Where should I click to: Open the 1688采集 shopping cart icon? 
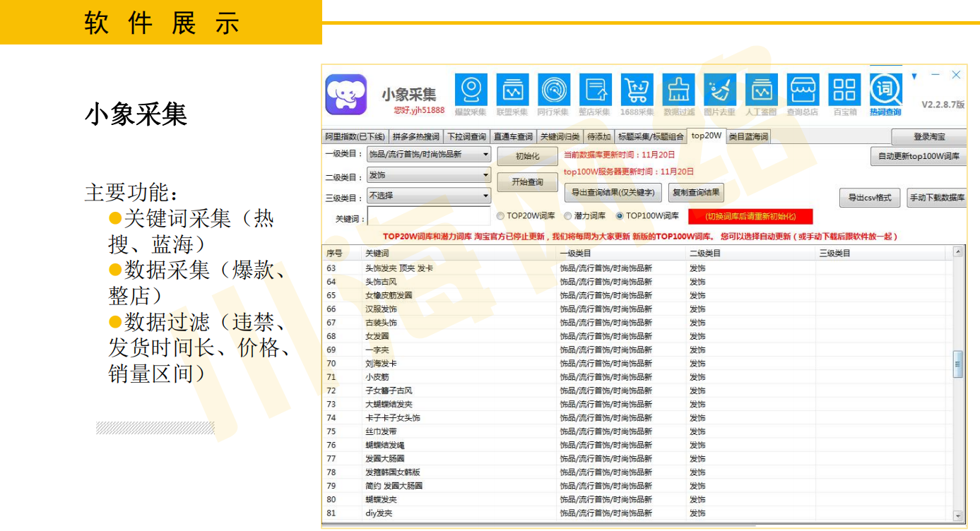(x=637, y=90)
